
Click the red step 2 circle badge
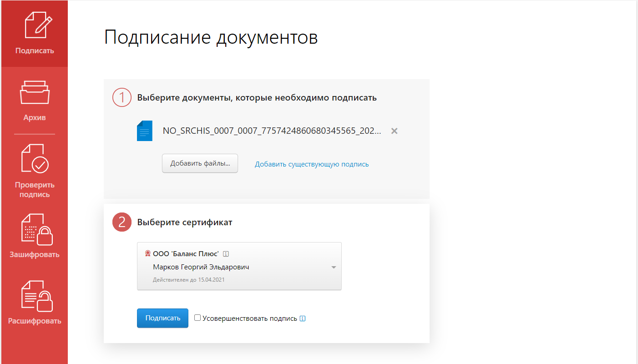(x=122, y=222)
